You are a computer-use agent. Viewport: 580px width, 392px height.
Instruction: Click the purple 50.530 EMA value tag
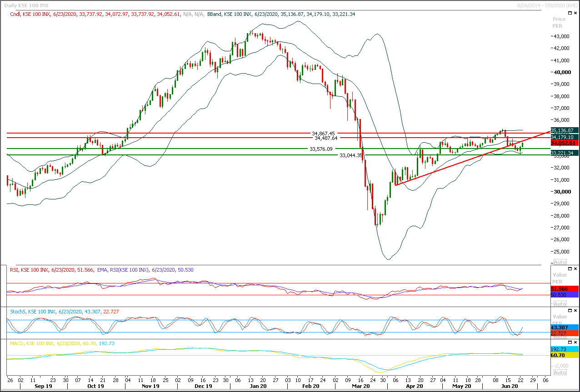(564, 295)
